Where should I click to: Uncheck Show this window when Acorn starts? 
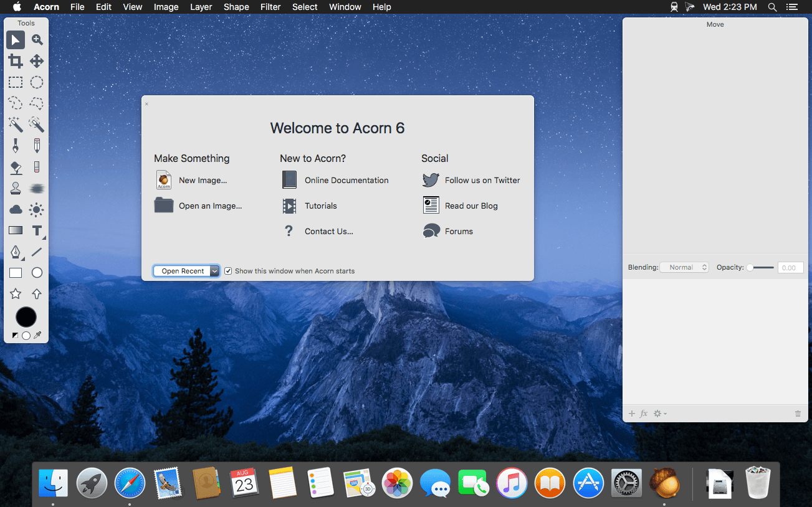[228, 271]
